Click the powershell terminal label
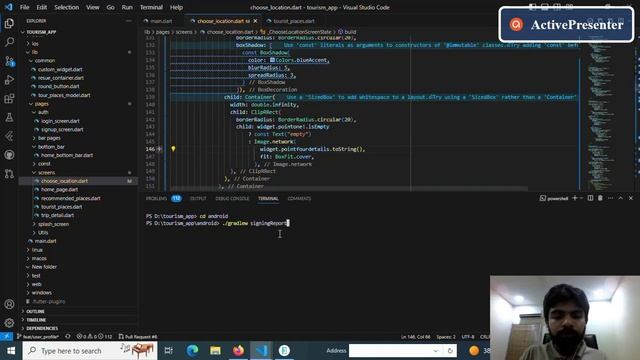The image size is (640, 360). point(554,198)
